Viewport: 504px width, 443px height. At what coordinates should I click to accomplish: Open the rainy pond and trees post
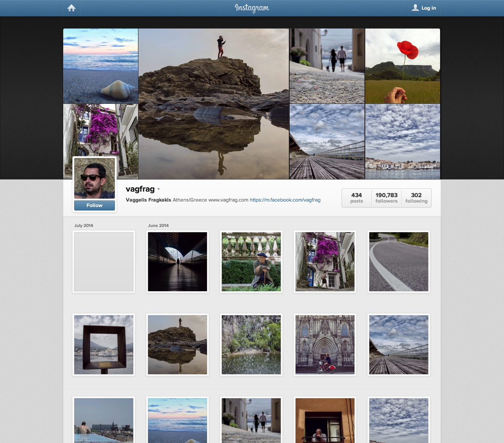pyautogui.click(x=251, y=345)
